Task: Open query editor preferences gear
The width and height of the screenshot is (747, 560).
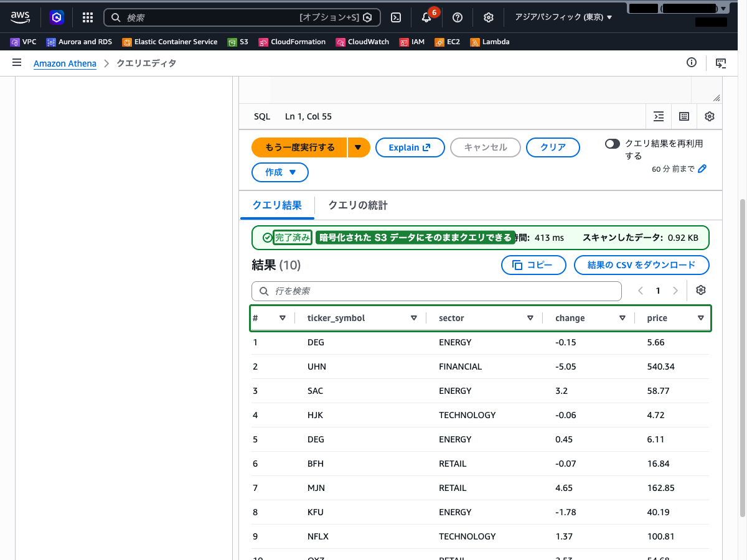Action: click(710, 116)
